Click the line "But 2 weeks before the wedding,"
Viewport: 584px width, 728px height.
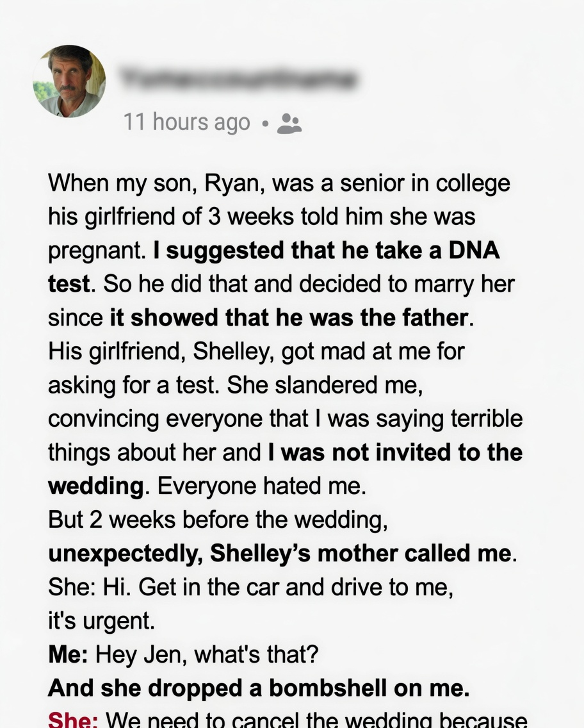(218, 520)
